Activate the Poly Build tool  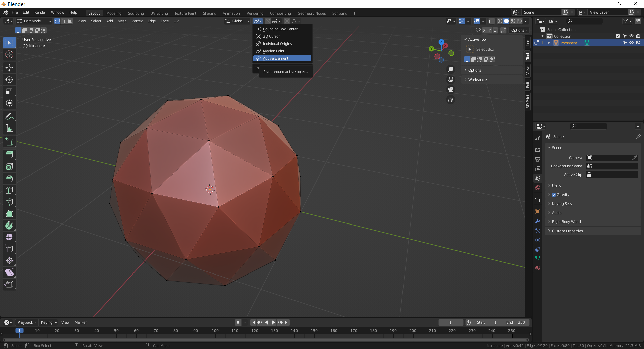point(9,214)
